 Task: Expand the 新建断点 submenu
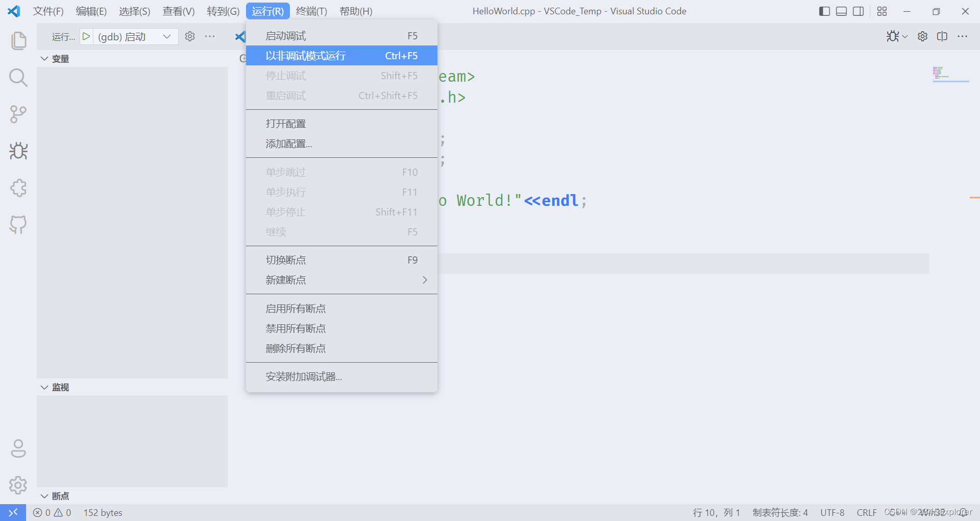(341, 280)
